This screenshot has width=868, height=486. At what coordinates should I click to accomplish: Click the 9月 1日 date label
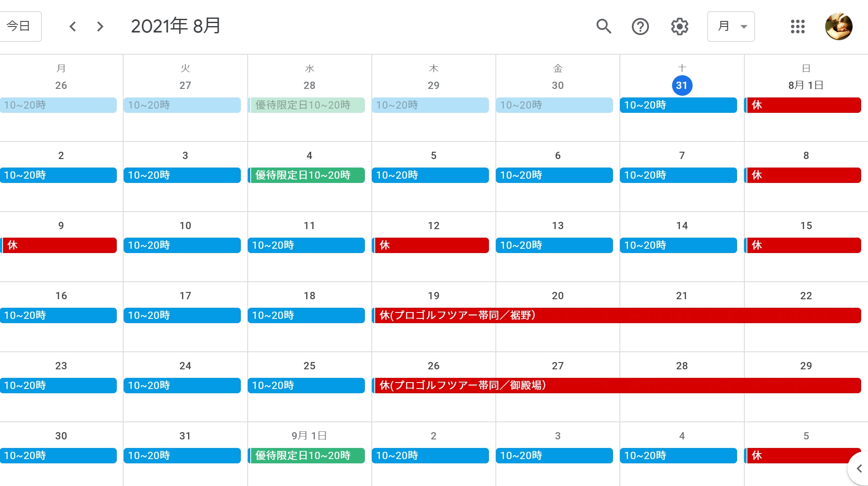click(x=309, y=436)
